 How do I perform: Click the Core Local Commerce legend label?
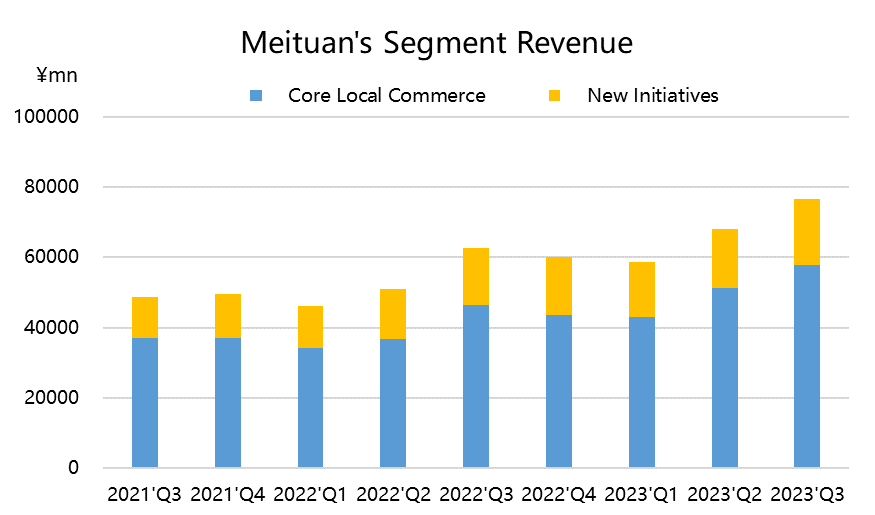(x=387, y=95)
